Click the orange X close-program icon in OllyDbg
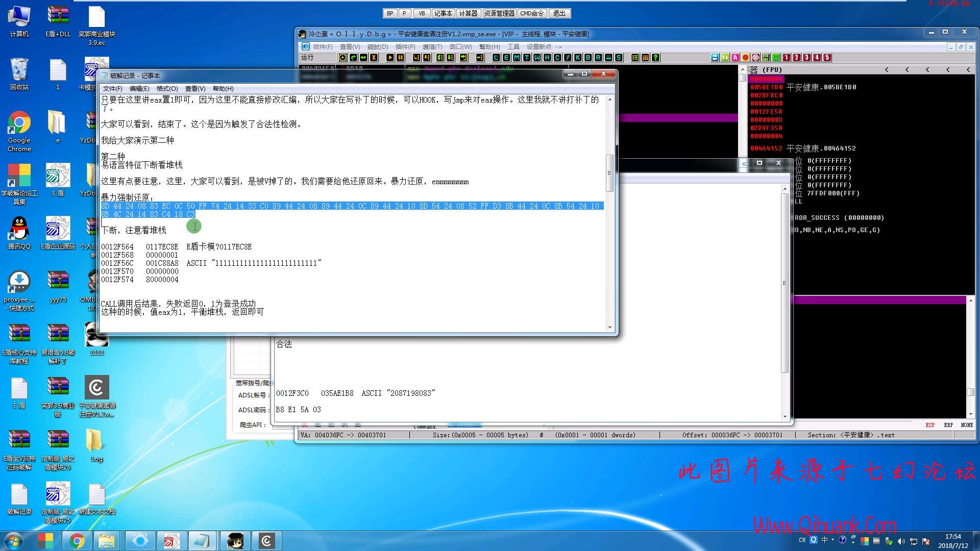Screen dimensions: 980x551 pyautogui.click(x=374, y=57)
